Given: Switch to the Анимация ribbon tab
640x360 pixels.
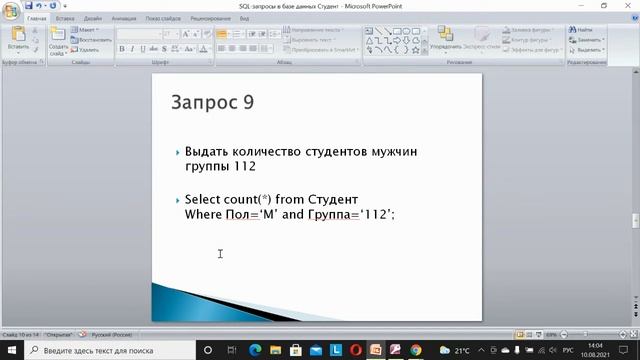Looking at the screenshot, I should [124, 18].
